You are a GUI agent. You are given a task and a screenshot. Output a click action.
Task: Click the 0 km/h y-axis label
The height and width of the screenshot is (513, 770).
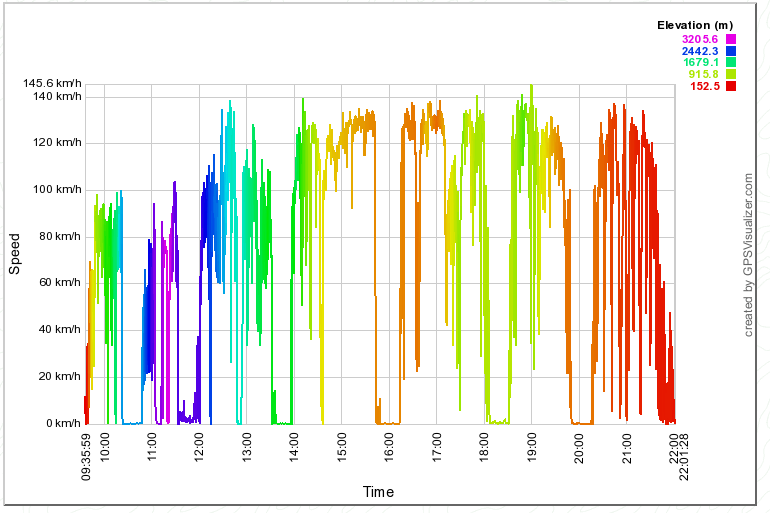coord(61,423)
